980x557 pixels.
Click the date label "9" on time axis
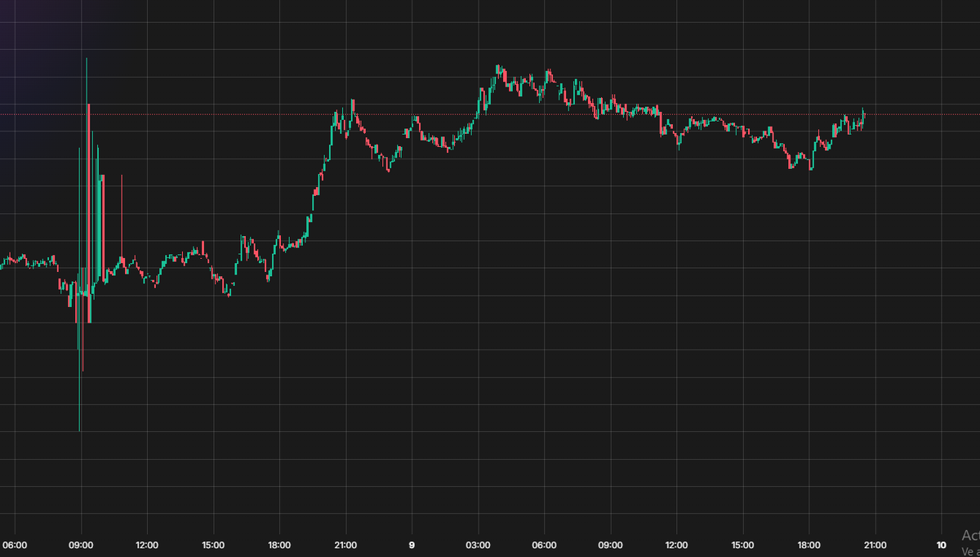[x=412, y=545]
